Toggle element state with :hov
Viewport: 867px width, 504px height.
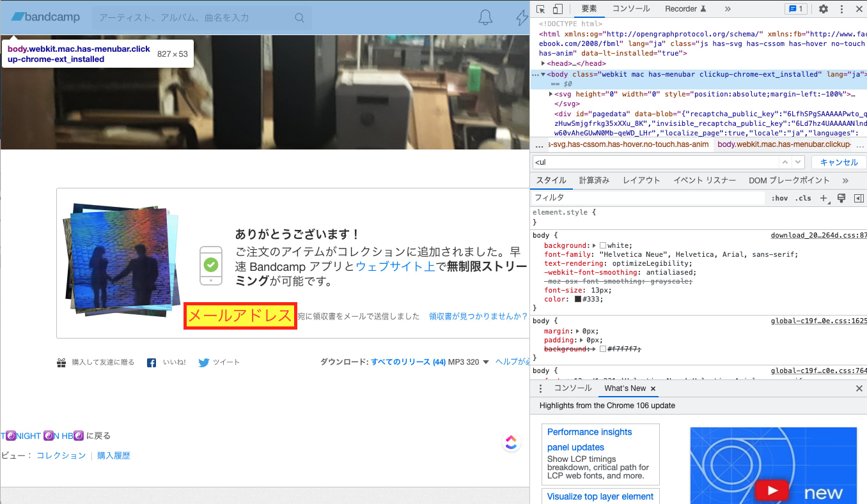(780, 198)
